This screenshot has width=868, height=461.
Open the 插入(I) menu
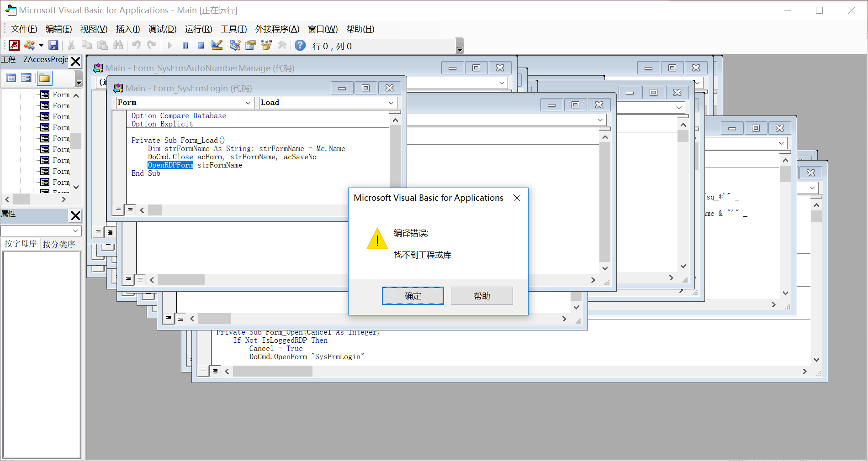tap(128, 29)
